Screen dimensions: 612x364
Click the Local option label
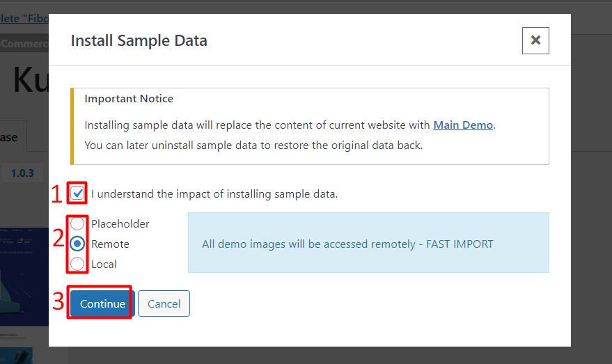(104, 264)
